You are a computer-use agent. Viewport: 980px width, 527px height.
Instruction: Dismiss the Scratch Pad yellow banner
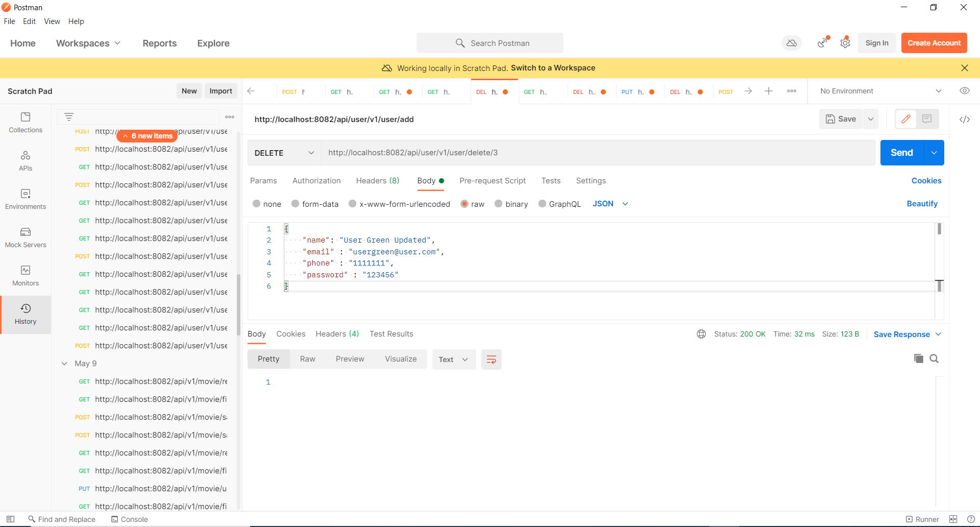(964, 68)
